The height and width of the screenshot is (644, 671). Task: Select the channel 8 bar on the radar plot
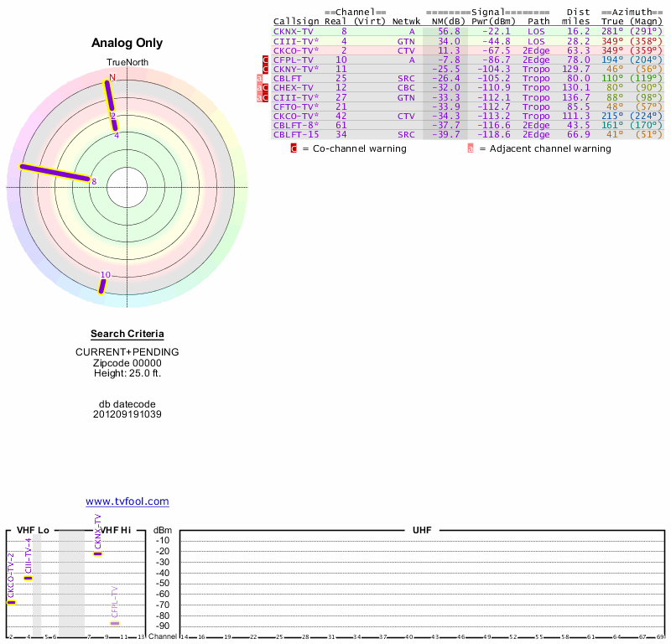point(55,172)
